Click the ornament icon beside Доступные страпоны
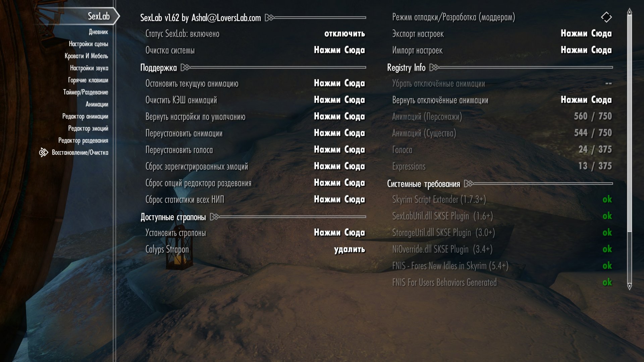The height and width of the screenshot is (362, 644). [215, 217]
